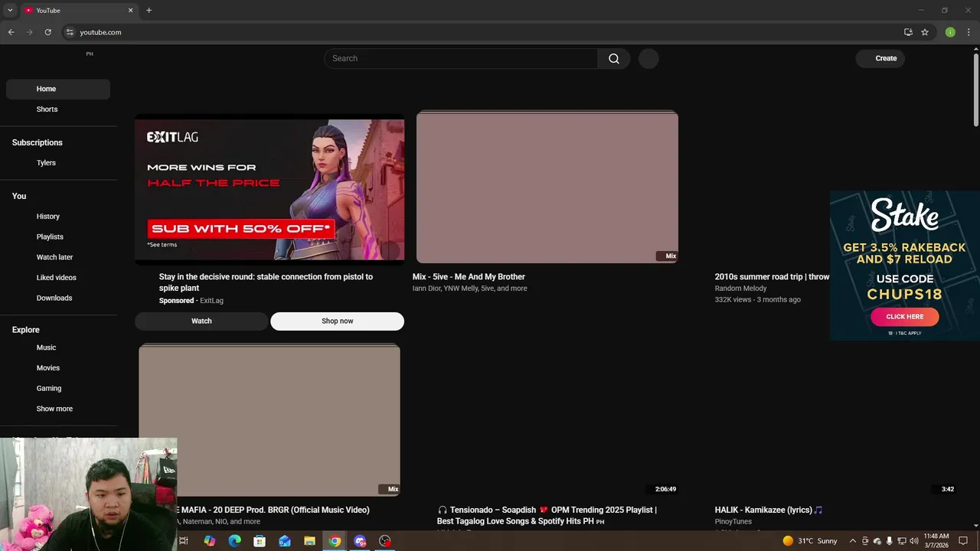This screenshot has height=551, width=980.
Task: Open the tab search dropdown arrow
Action: pyautogui.click(x=10, y=10)
